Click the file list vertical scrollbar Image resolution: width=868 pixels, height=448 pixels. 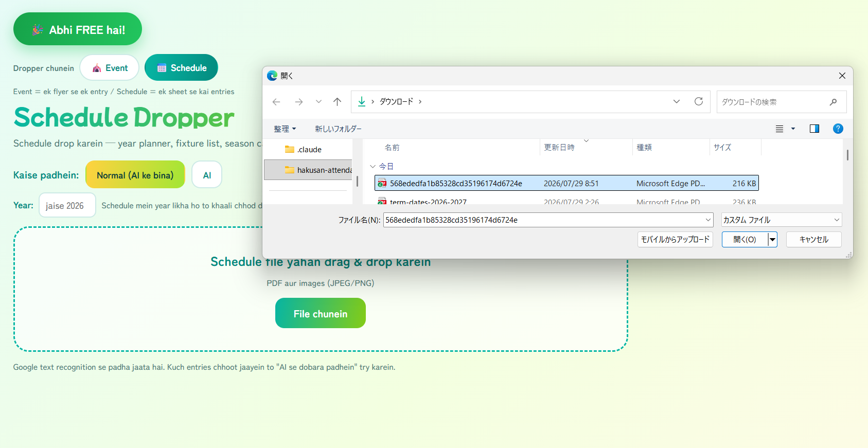click(x=847, y=155)
